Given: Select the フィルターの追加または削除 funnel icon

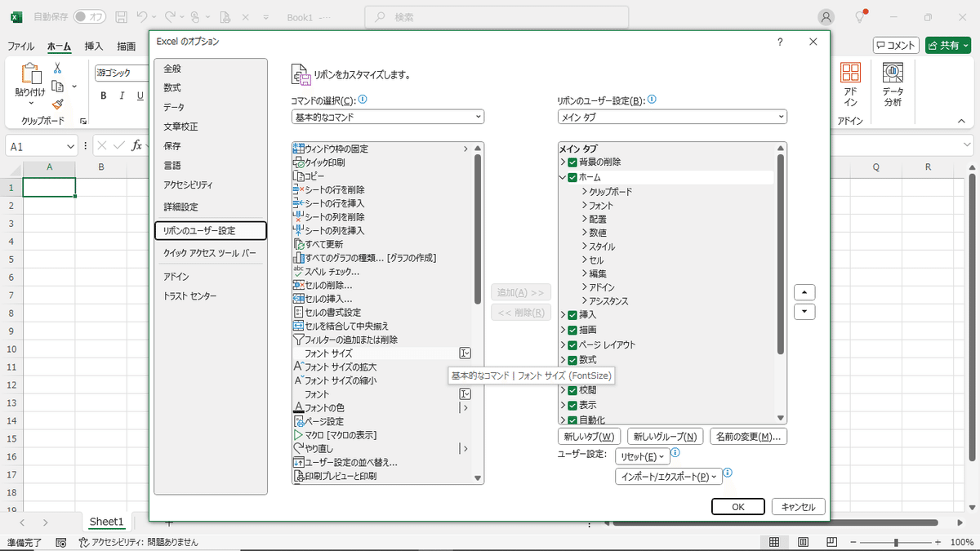Looking at the screenshot, I should [x=298, y=340].
